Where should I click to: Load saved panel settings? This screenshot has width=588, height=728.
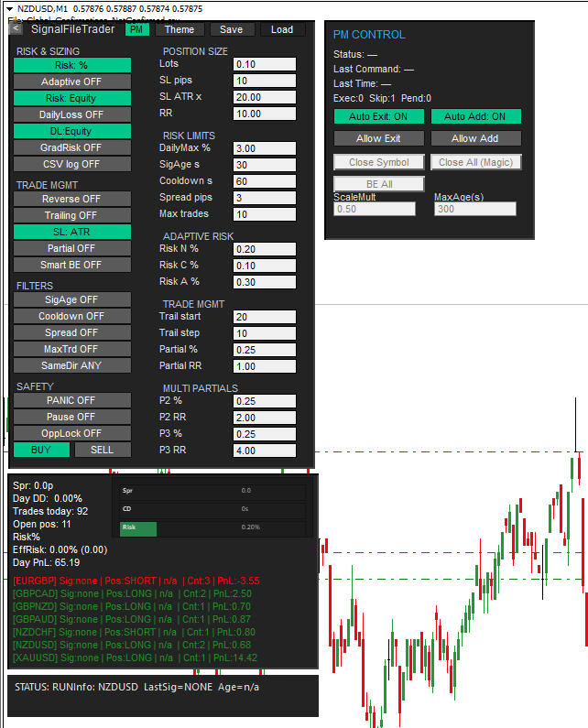(x=282, y=29)
